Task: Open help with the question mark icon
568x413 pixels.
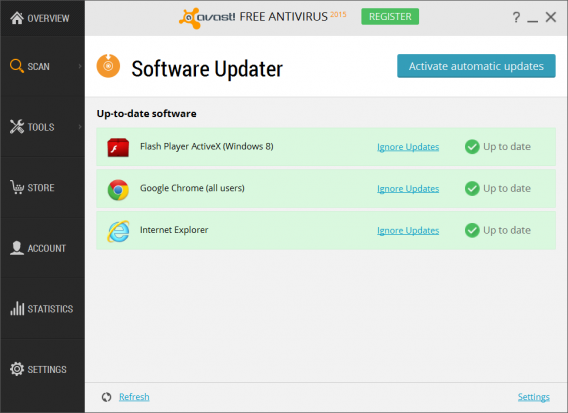Action: pyautogui.click(x=516, y=17)
